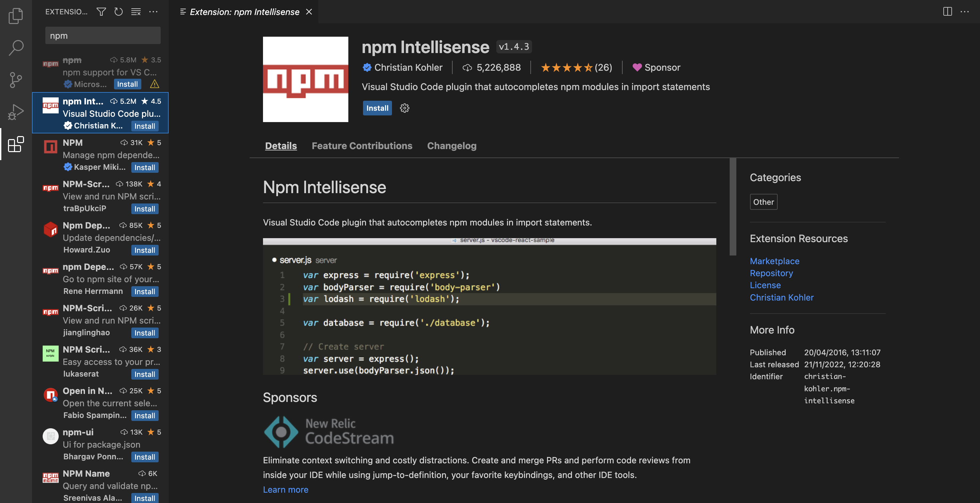Open Extensions views and more actions menu
The height and width of the screenshot is (503, 980).
click(153, 12)
